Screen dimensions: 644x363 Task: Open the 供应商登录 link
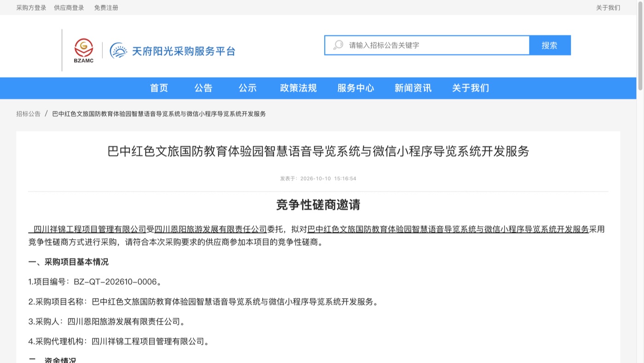[69, 7]
